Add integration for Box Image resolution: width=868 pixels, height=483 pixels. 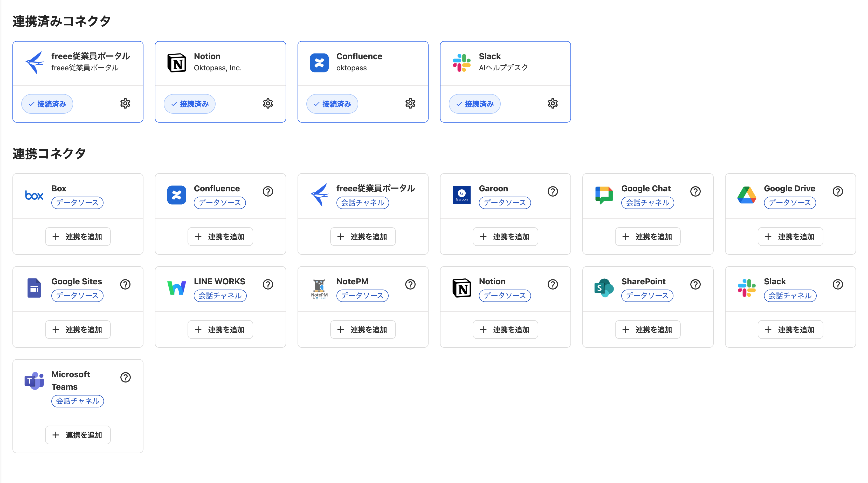coord(78,237)
